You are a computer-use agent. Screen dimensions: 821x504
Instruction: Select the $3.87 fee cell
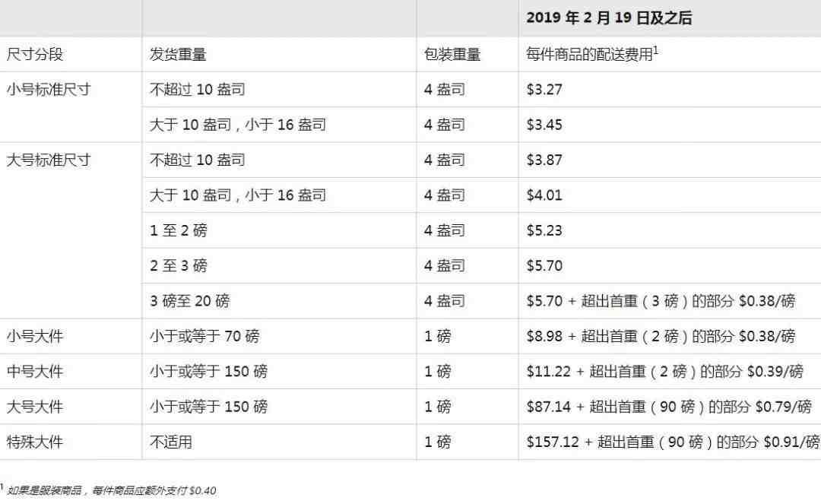[544, 160]
